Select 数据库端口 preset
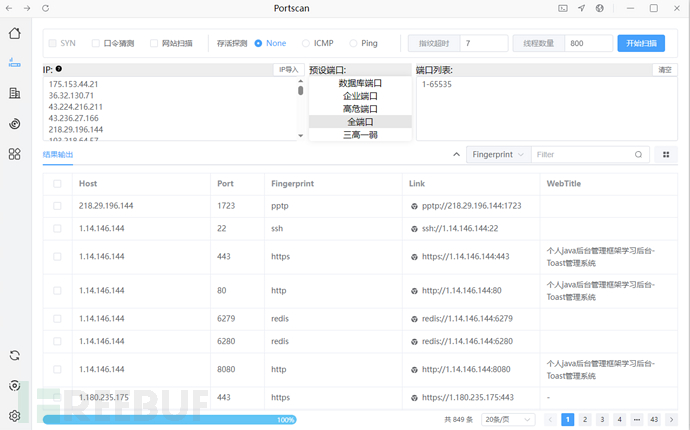The height and width of the screenshot is (430, 690). click(360, 83)
